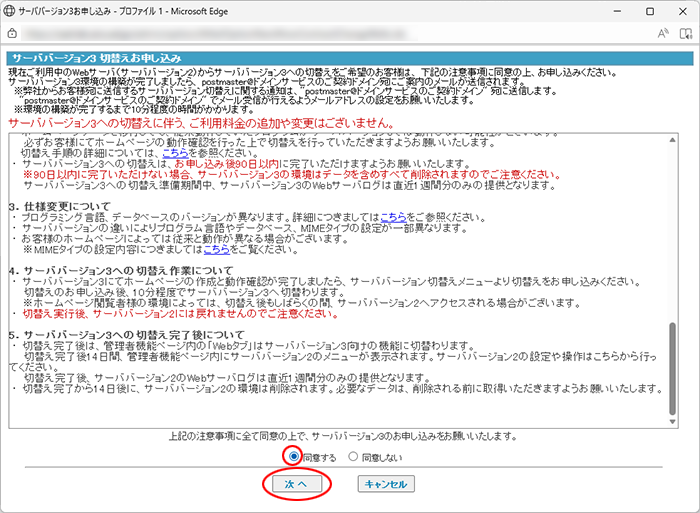700x513 pixels.
Task: Select the 同意する radio button
Action: [x=294, y=456]
